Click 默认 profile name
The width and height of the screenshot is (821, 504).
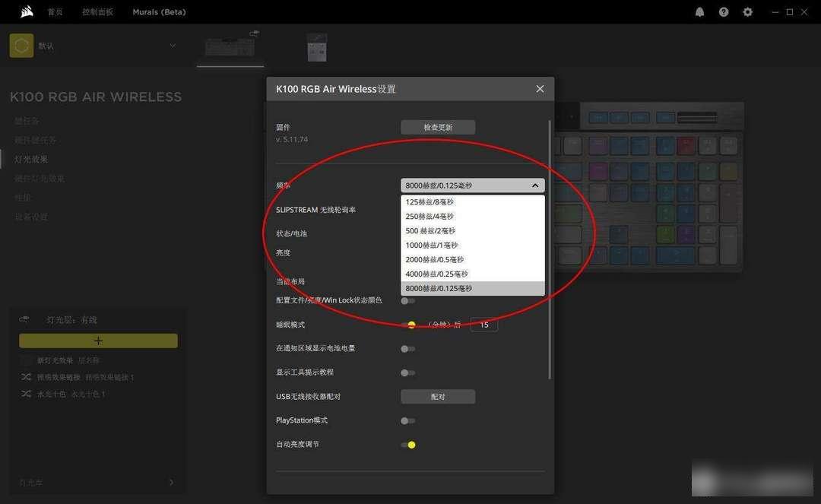point(46,46)
